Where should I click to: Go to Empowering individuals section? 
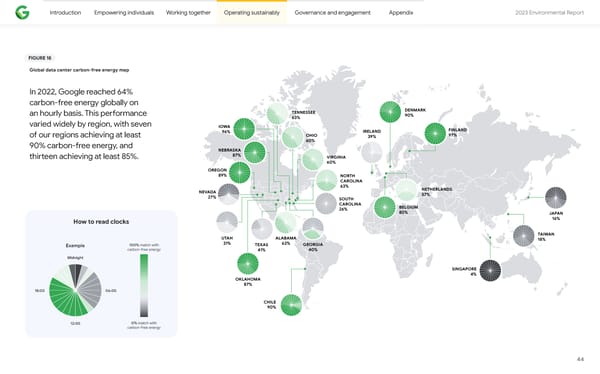pyautogui.click(x=124, y=13)
